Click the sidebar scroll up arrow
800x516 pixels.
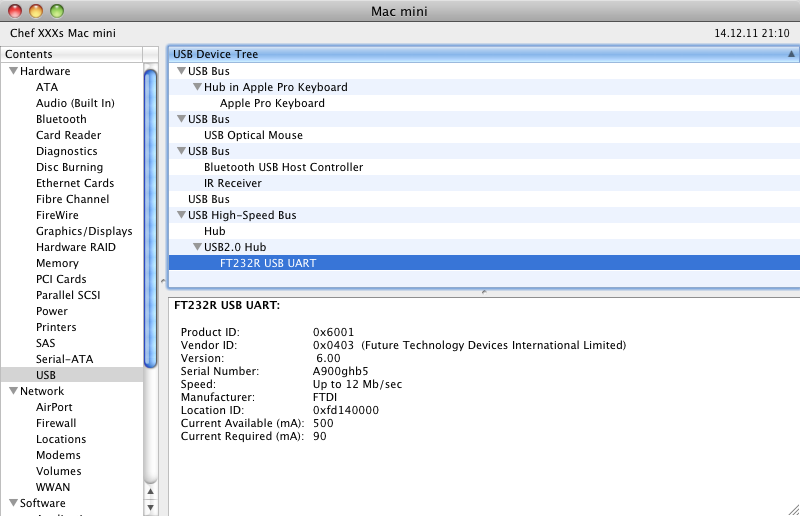151,492
